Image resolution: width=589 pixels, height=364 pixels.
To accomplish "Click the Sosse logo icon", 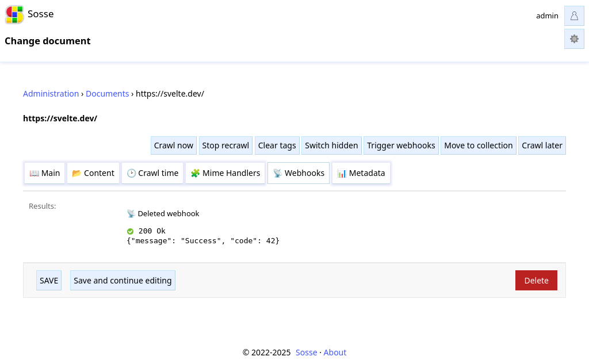I will click(14, 14).
